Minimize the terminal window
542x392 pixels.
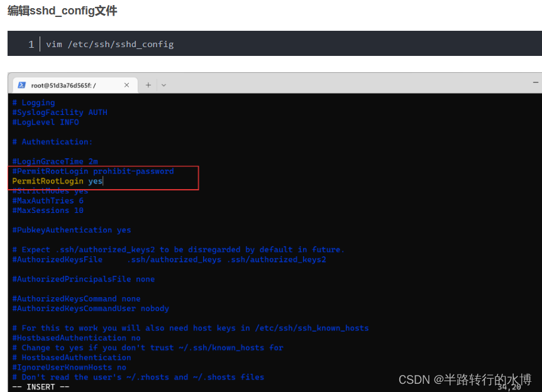pyautogui.click(x=536, y=82)
